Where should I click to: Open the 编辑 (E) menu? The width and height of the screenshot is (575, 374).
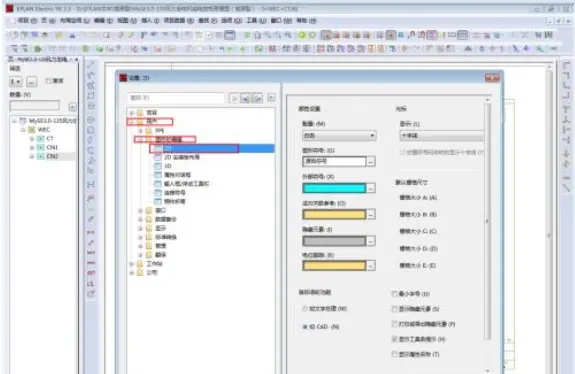pos(103,21)
